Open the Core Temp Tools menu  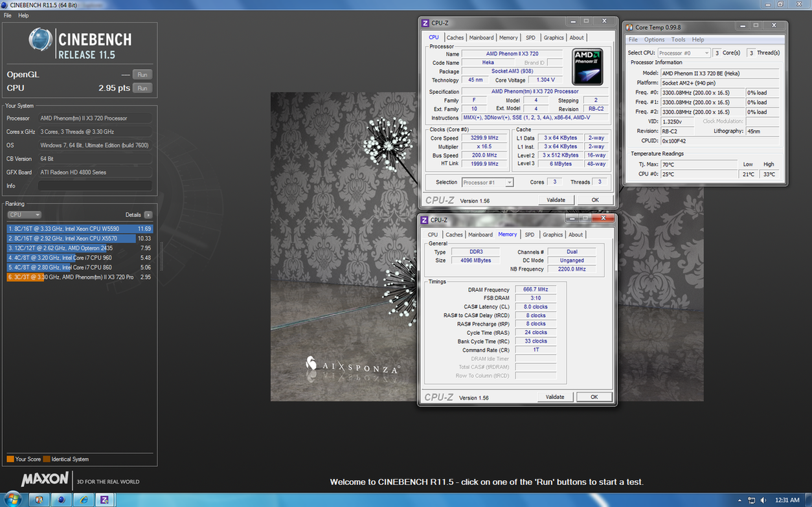coord(678,39)
